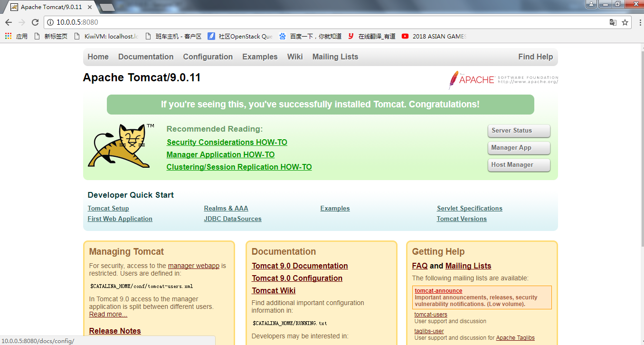This screenshot has width=644, height=345.
Task: Open the Release Notes link
Action: click(x=115, y=331)
